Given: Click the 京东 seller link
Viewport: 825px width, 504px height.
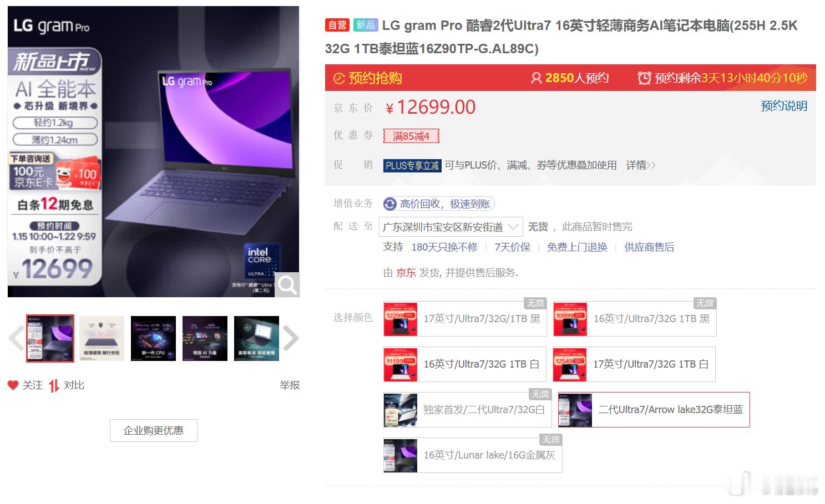Looking at the screenshot, I should tap(406, 273).
